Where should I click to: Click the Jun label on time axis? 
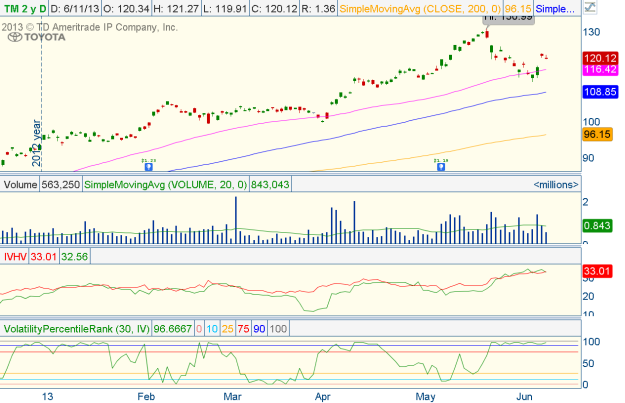coord(524,396)
